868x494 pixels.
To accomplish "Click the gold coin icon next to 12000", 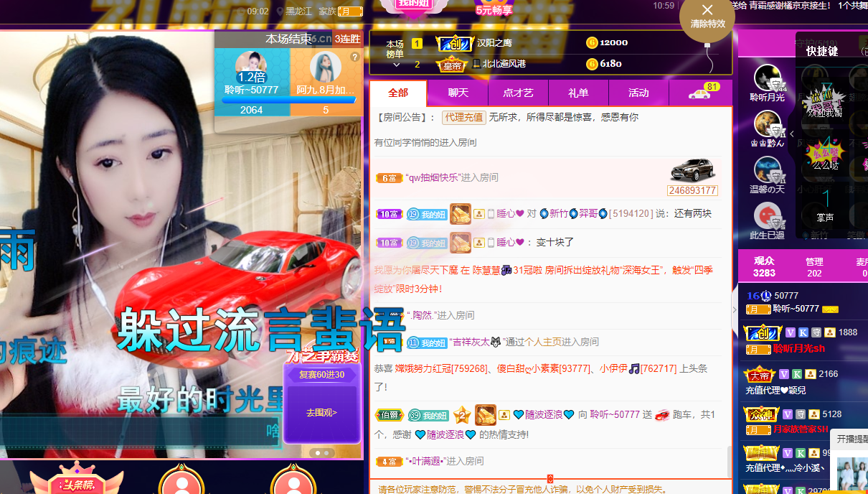I will [592, 42].
